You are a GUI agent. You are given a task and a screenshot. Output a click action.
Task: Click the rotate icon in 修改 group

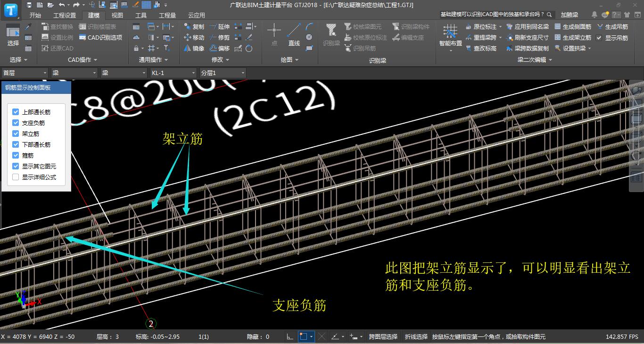(x=249, y=48)
